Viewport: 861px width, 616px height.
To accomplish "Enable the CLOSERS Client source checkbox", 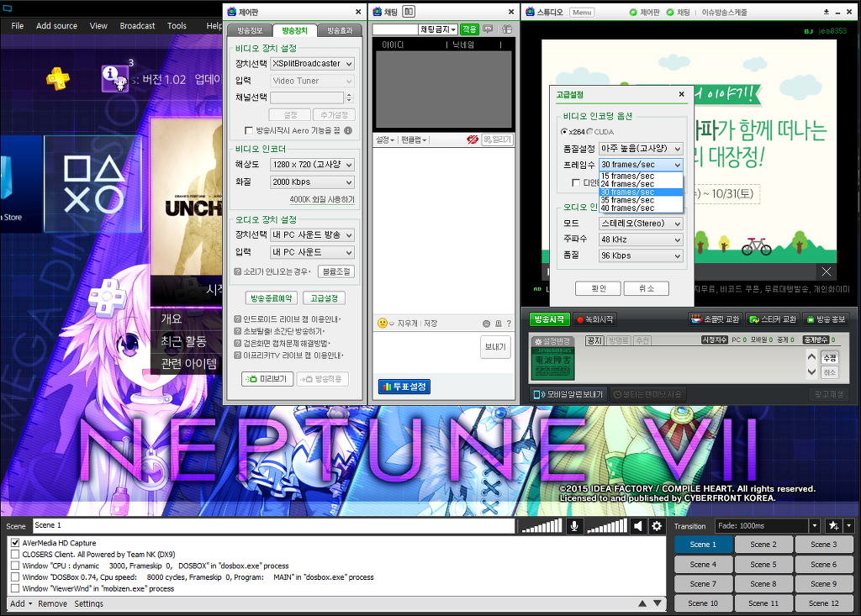I will pos(15,555).
